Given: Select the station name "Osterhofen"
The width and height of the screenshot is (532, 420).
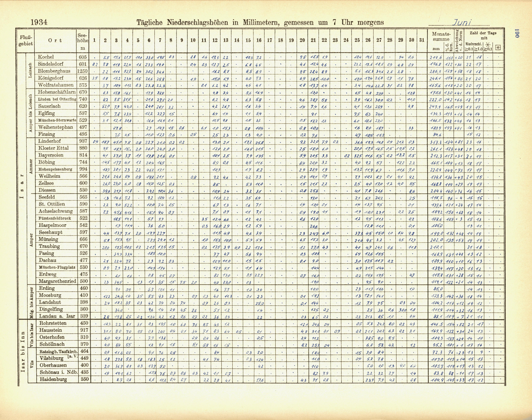Looking at the screenshot, I should [52, 337].
